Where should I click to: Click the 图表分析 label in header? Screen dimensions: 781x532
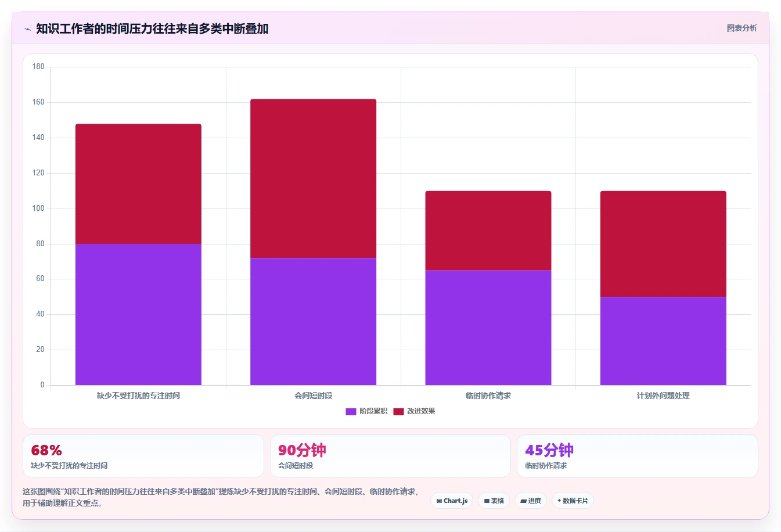(742, 28)
